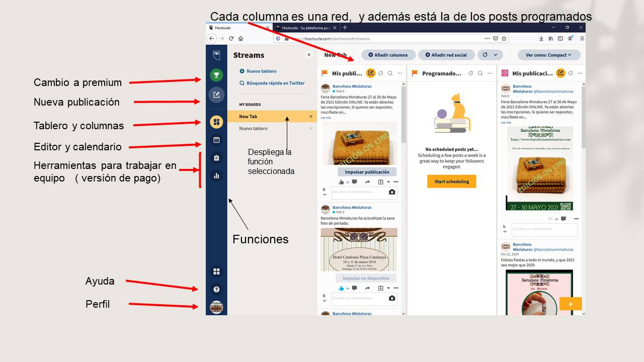Open more actions on the Feb 9 post
This screenshot has height=362, width=644.
click(x=396, y=182)
